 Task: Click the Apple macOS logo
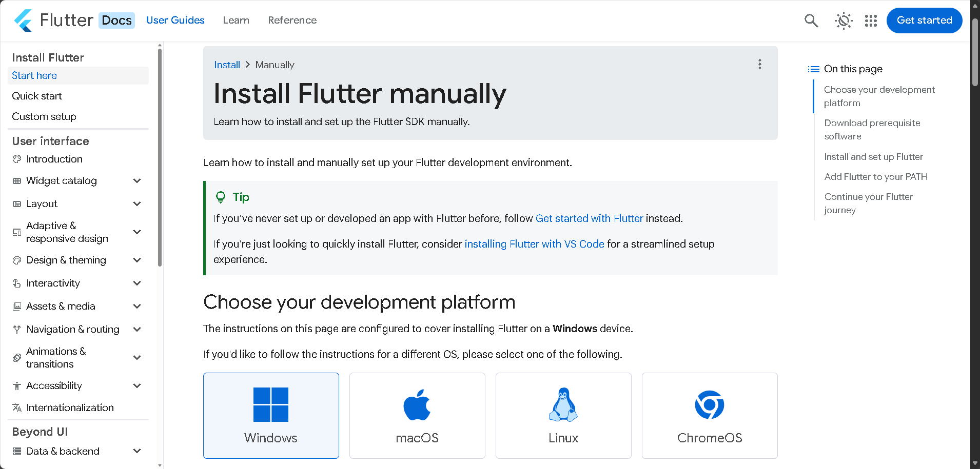(417, 404)
